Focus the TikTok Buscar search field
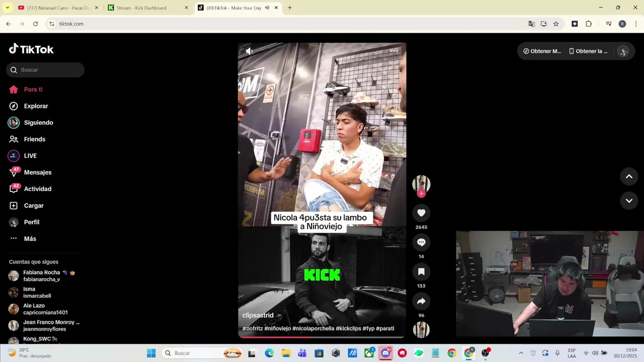 click(45, 70)
